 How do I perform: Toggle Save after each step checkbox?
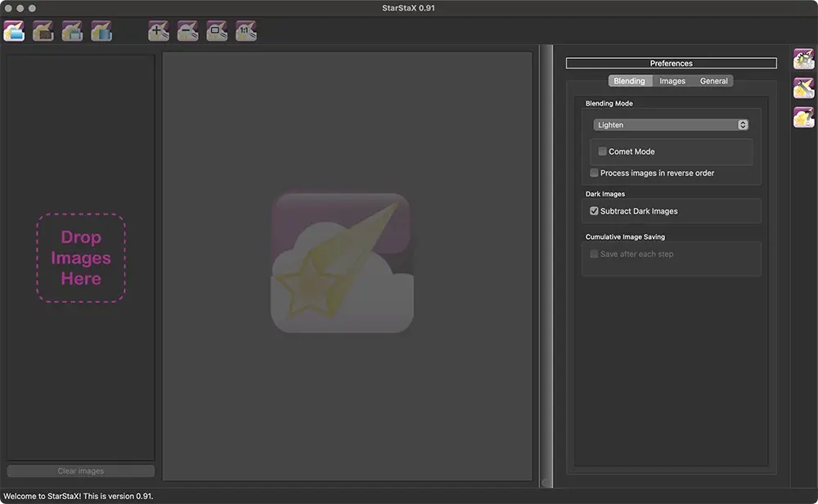point(594,254)
